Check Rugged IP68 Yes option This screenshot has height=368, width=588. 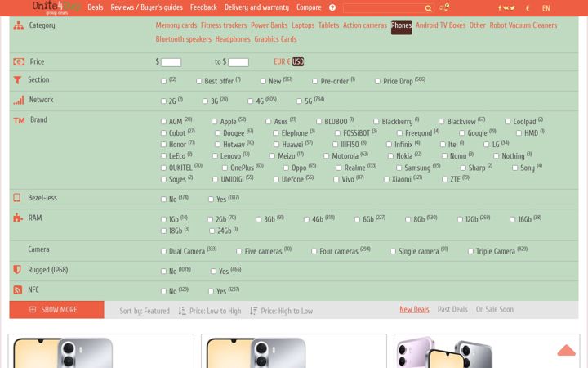tap(213, 272)
